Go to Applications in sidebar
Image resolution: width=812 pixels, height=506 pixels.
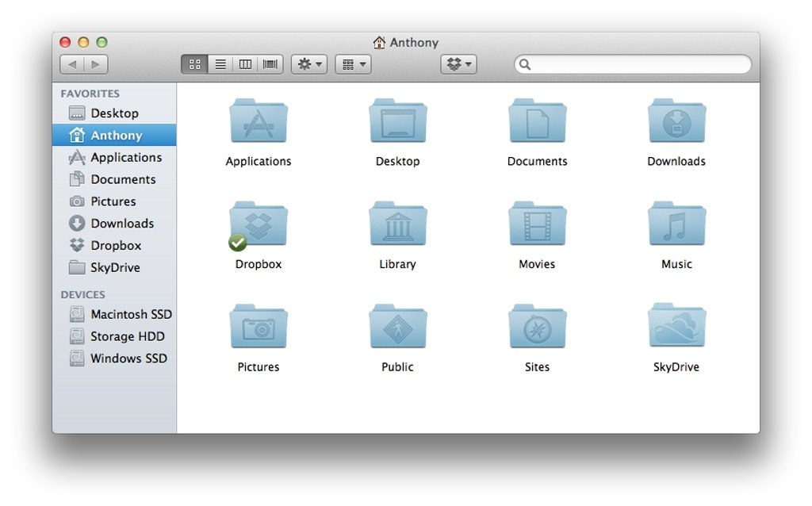point(114,158)
